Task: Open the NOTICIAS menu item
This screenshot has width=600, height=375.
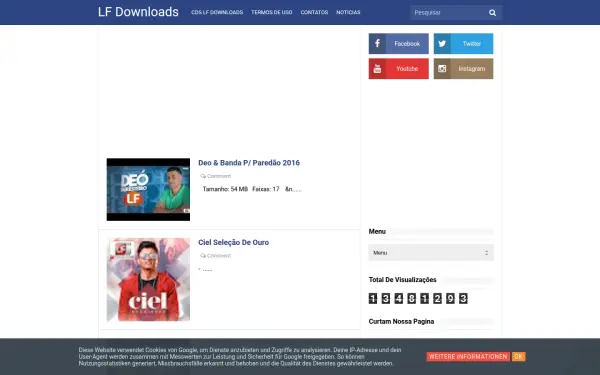Action: 348,12
